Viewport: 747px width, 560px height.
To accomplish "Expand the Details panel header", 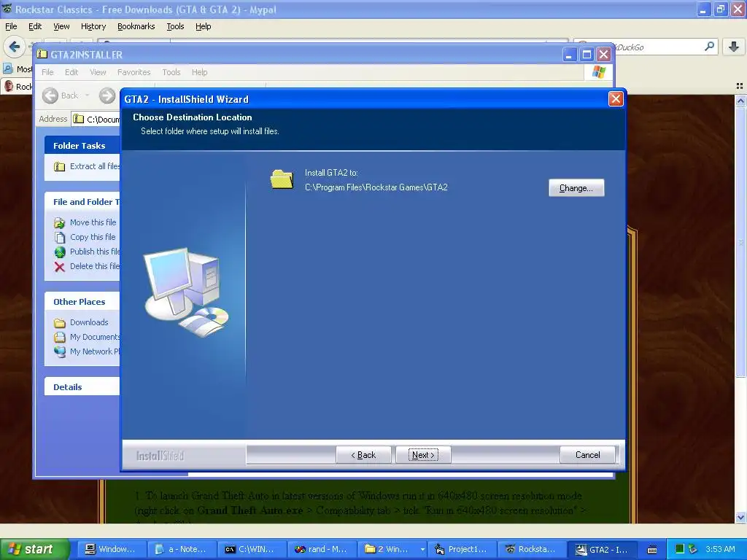I will coord(82,386).
